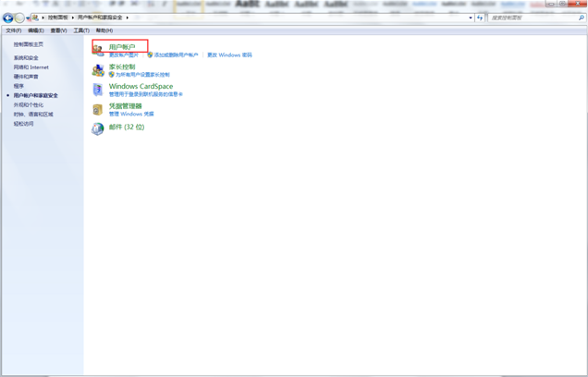
Task: Open the 工具(T) menu
Action: [x=81, y=30]
